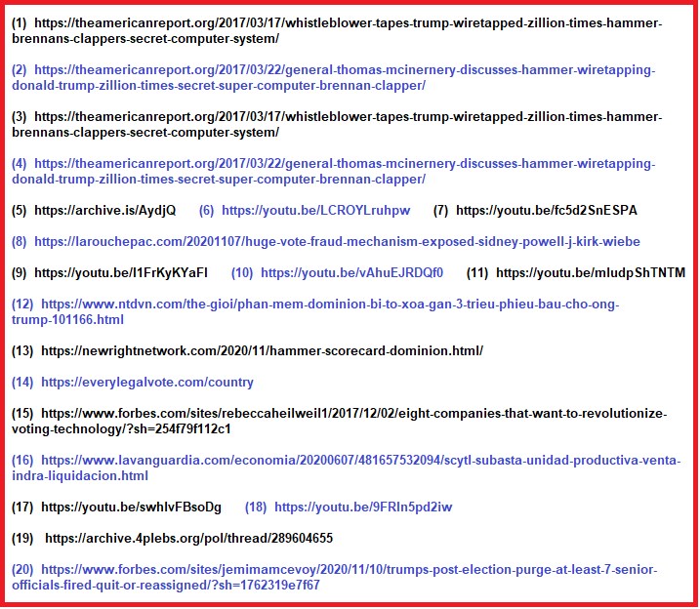
Task: Open lavanguardia.com scytl-subasta link (16)
Action: [x=346, y=468]
